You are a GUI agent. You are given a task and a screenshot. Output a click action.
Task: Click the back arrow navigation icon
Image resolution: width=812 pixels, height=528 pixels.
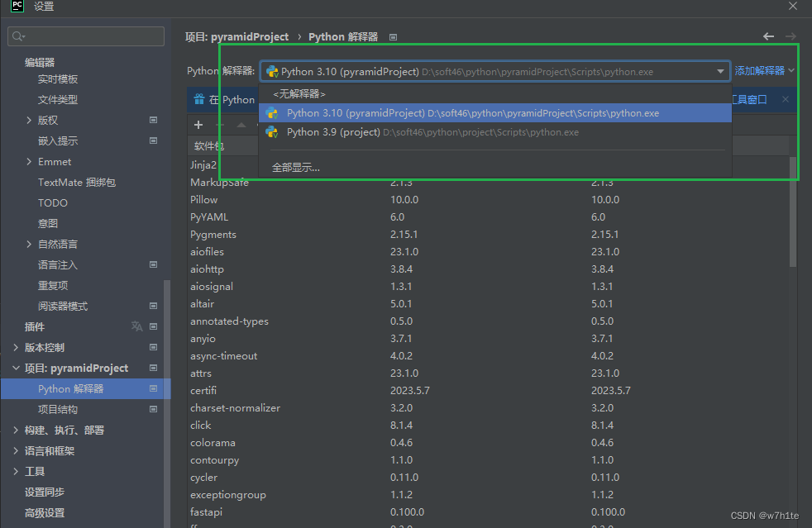point(768,36)
